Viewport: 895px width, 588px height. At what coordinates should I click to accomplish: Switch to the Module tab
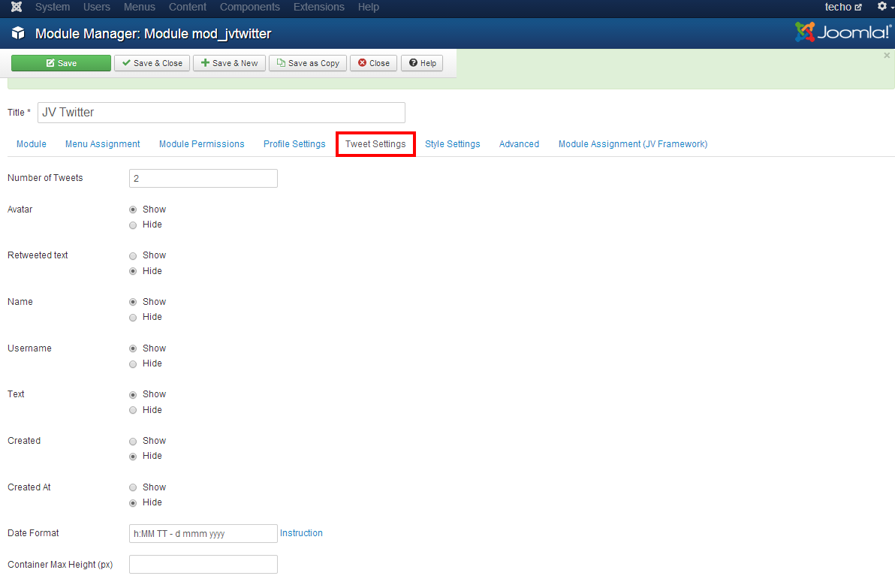[x=32, y=144]
